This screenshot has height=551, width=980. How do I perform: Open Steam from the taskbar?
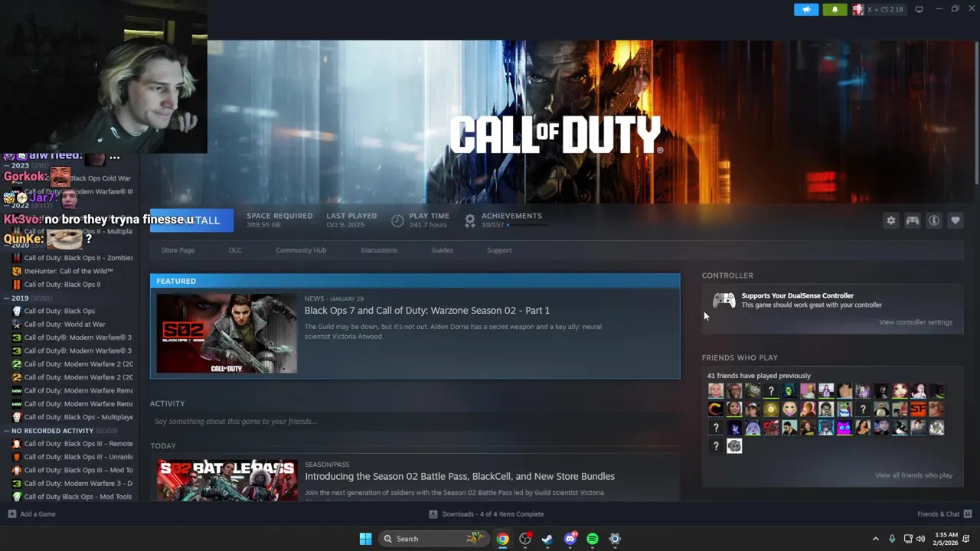coord(547,539)
